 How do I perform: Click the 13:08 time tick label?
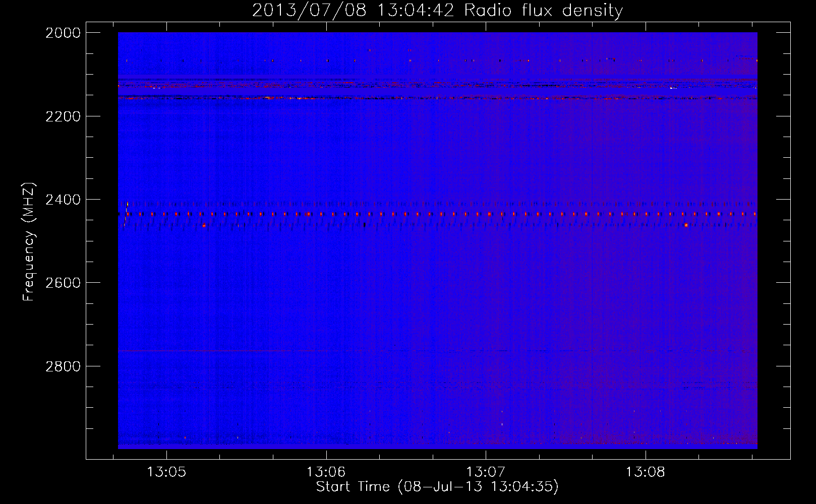[x=646, y=472]
